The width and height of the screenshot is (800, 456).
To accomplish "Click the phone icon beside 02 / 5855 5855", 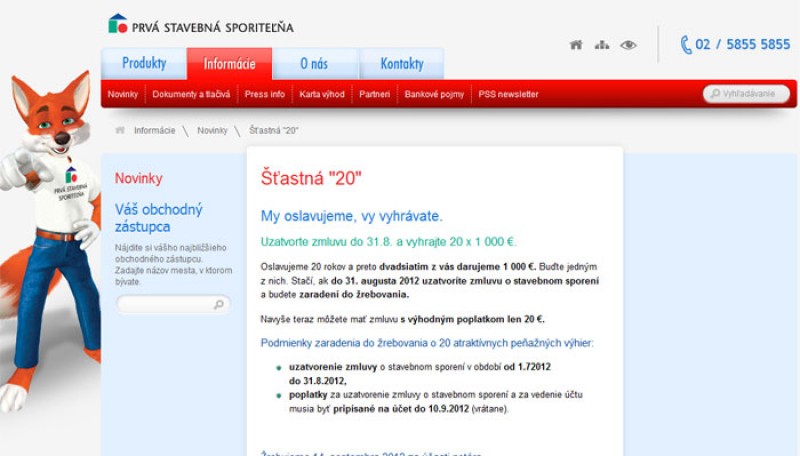I will [x=686, y=45].
